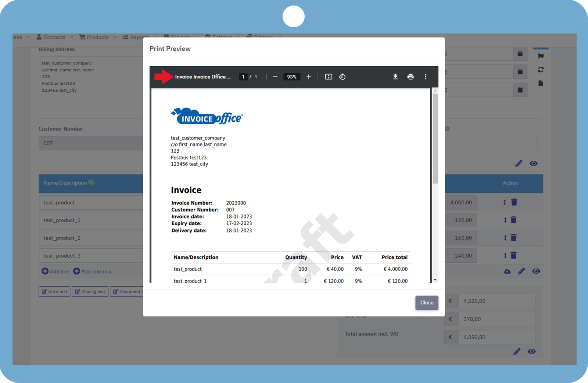The height and width of the screenshot is (383, 588).
Task: Reorder the test_product_3 line with move arrows
Action: point(505,255)
